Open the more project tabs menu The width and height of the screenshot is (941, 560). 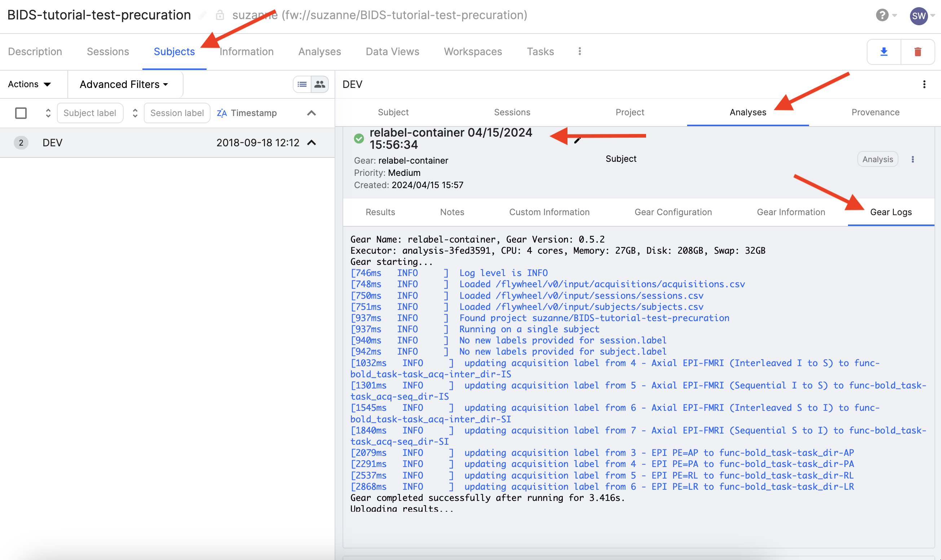coord(580,51)
